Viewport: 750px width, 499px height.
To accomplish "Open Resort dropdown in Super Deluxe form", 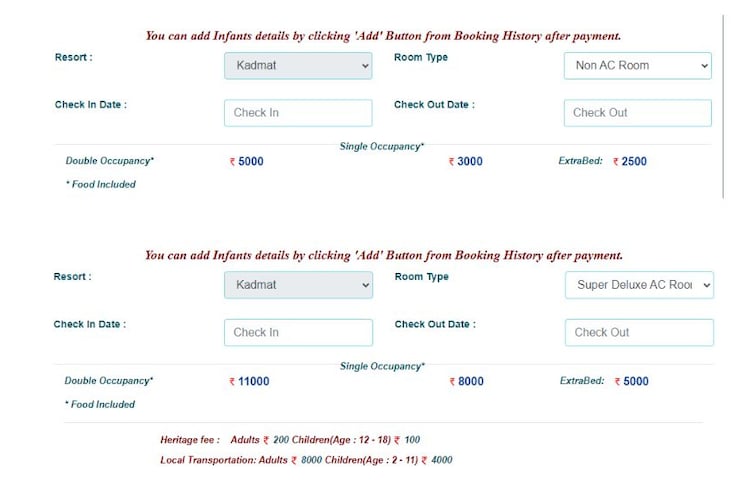I will pyautogui.click(x=298, y=285).
